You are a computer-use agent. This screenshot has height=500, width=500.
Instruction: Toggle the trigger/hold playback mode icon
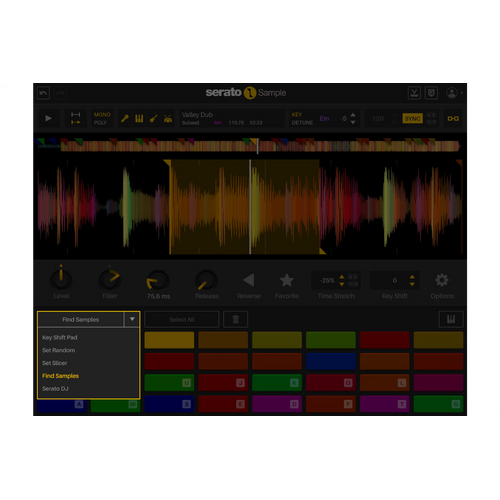76,118
